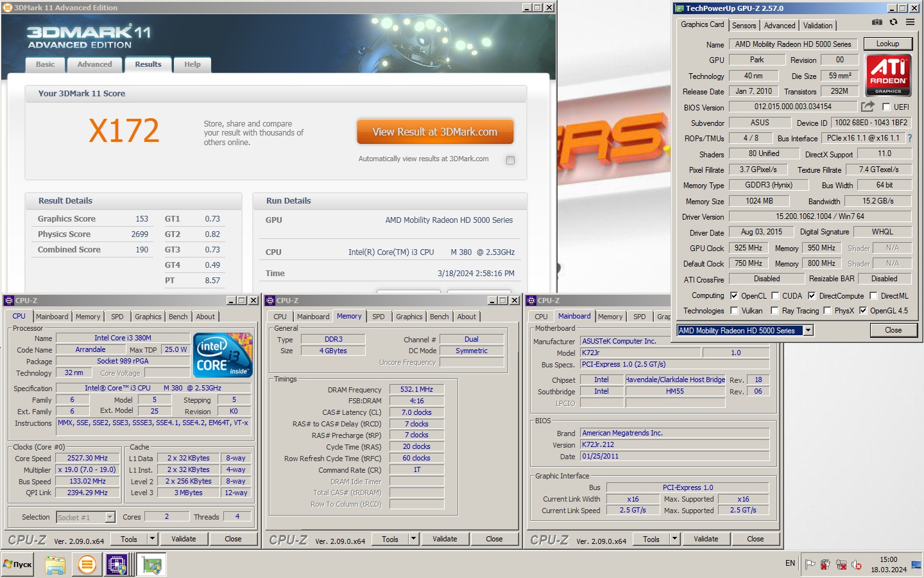Open the Help tab in 3DMark
The height and width of the screenshot is (578, 924).
coord(193,64)
